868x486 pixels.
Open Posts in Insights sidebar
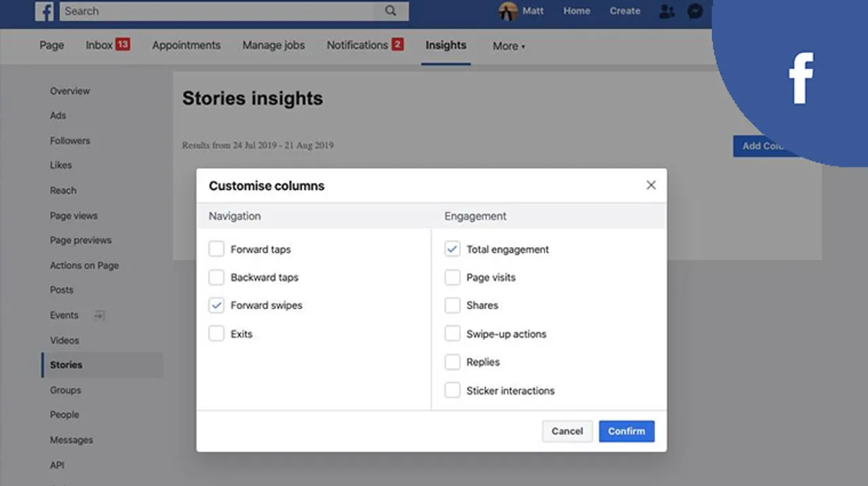tap(61, 290)
